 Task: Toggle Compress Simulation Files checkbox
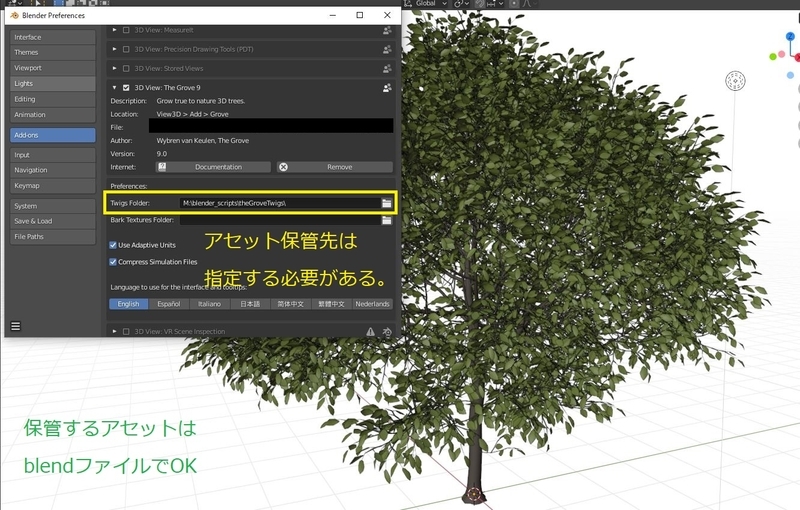pyautogui.click(x=113, y=262)
